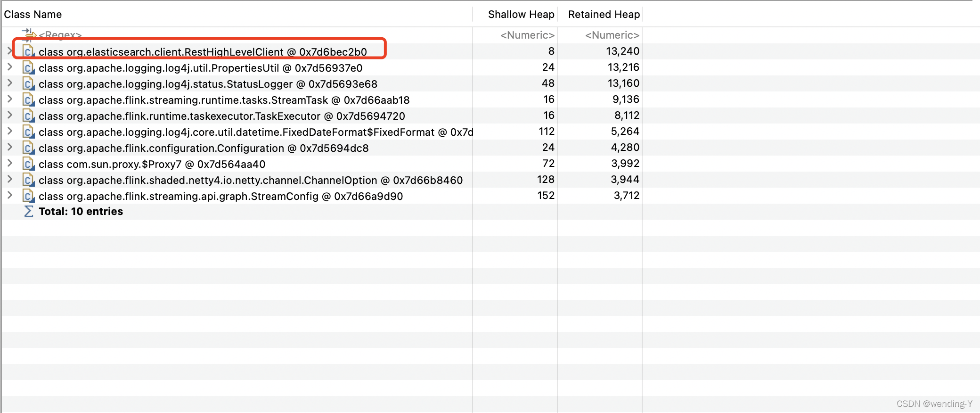This screenshot has width=980, height=413.
Task: Click retained heap value 9,136
Action: 626,99
